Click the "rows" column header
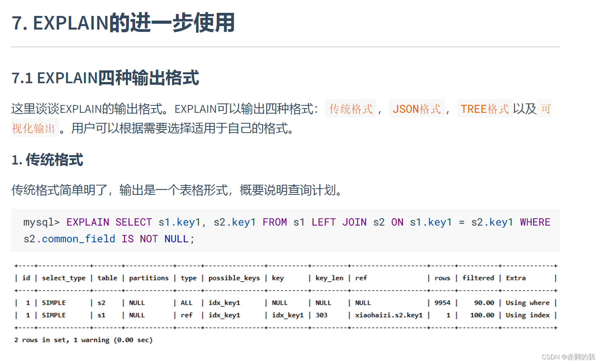 (442, 278)
